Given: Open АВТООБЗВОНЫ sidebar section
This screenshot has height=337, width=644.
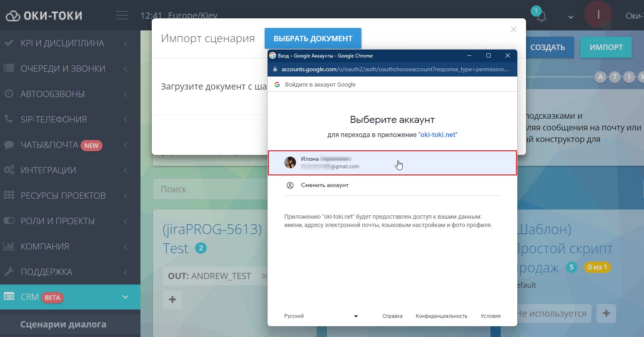Looking at the screenshot, I should 70,94.
